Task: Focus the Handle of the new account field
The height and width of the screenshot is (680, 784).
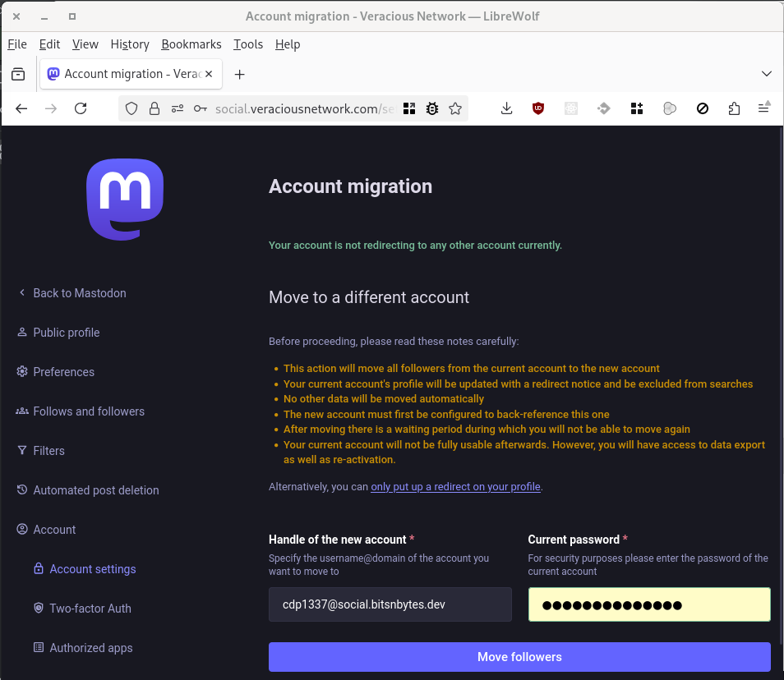Action: [390, 605]
